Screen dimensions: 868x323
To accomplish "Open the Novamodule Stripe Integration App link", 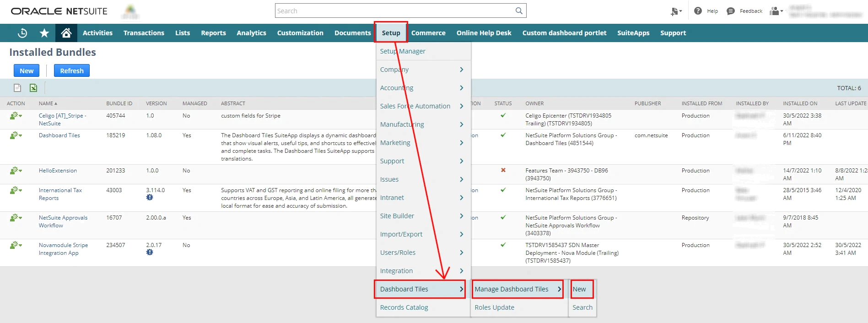I will (63, 249).
